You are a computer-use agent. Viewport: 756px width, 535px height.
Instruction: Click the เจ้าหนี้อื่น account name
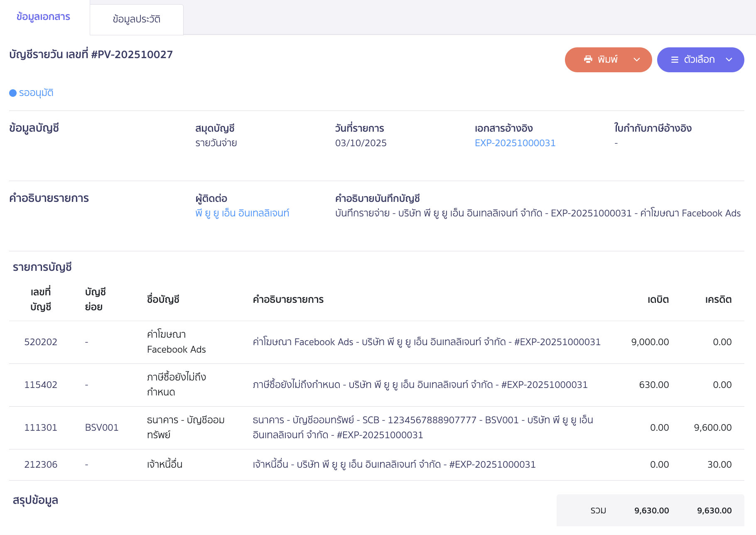164,464
